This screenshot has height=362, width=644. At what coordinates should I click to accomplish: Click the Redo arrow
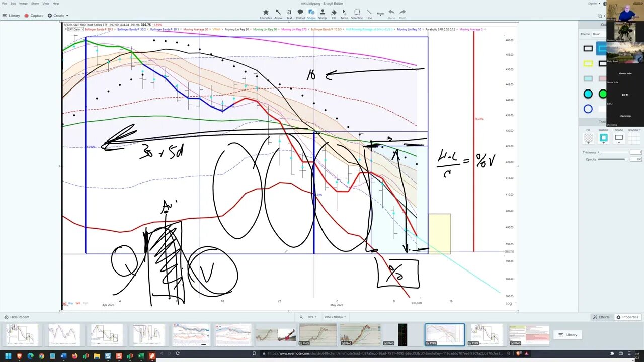point(403,14)
